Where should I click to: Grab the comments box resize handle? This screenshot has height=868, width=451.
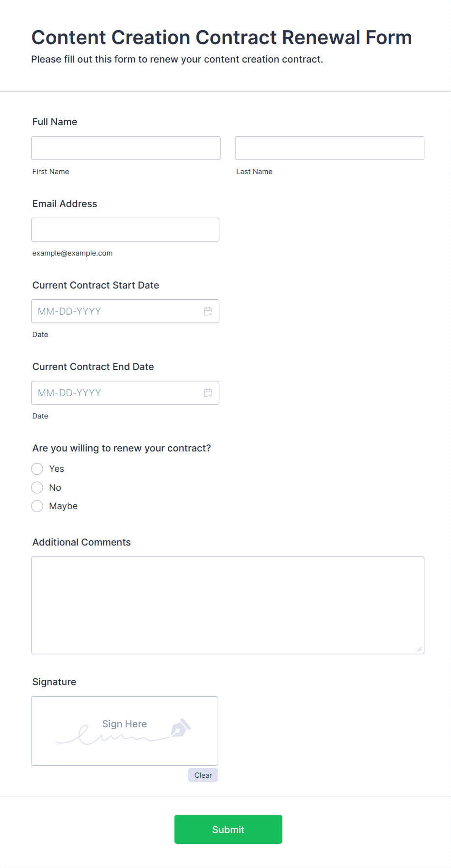[x=419, y=649]
